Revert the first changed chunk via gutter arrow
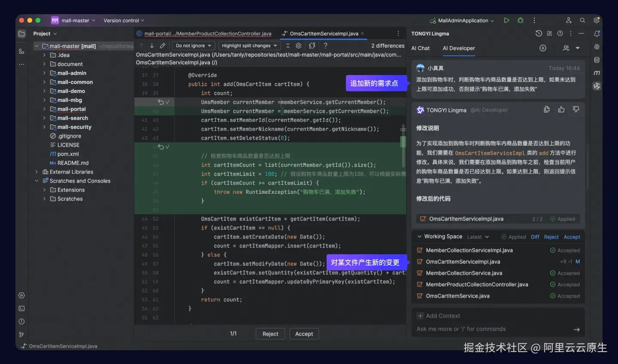618x364 pixels. (x=161, y=102)
